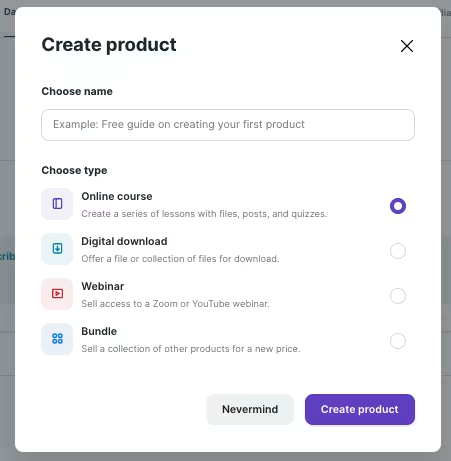The width and height of the screenshot is (451, 461).
Task: Choose the Webinar radio button
Action: coord(398,296)
